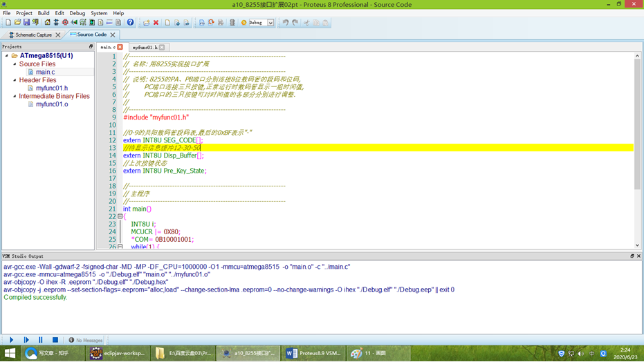This screenshot has height=362, width=644.
Task: Click the Step simulation button
Action: pos(26,340)
